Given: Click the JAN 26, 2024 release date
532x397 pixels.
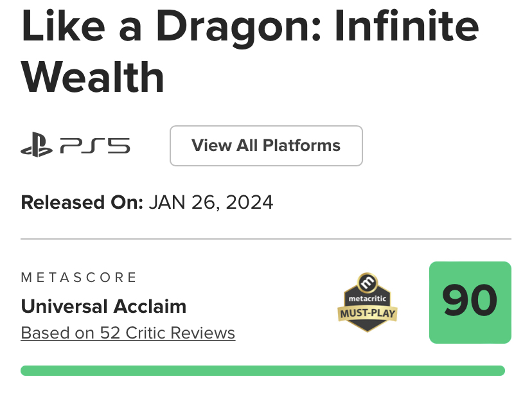Looking at the screenshot, I should [211, 203].
